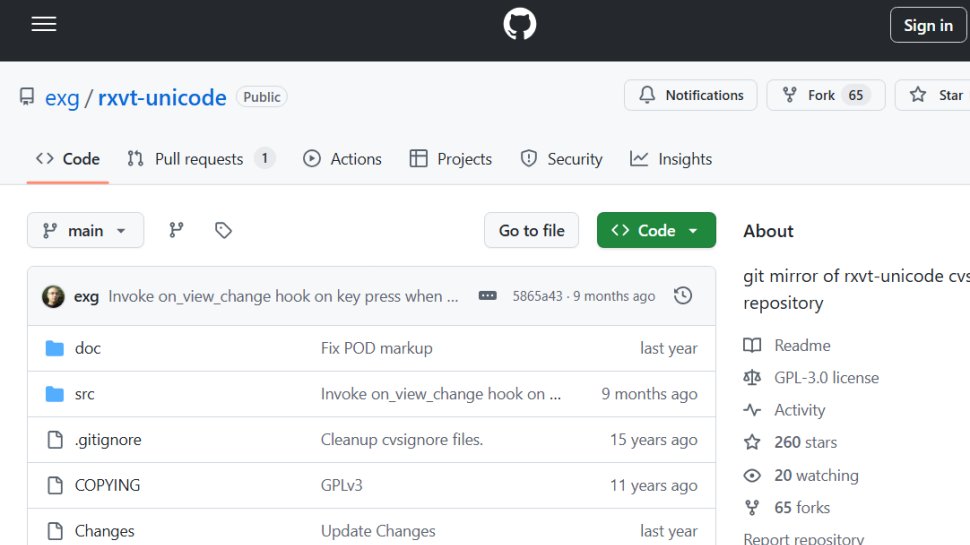Open the Readme link in About
The width and height of the screenshot is (970, 545).
[802, 345]
